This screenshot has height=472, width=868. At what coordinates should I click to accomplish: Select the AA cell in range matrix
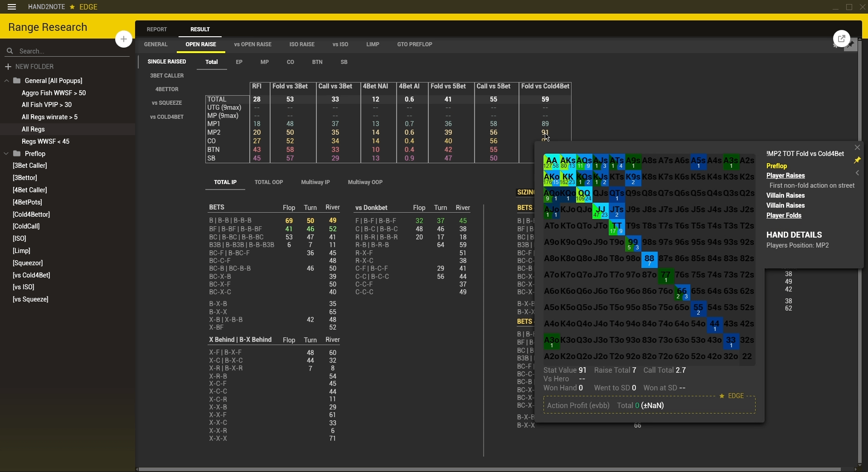[551, 162]
